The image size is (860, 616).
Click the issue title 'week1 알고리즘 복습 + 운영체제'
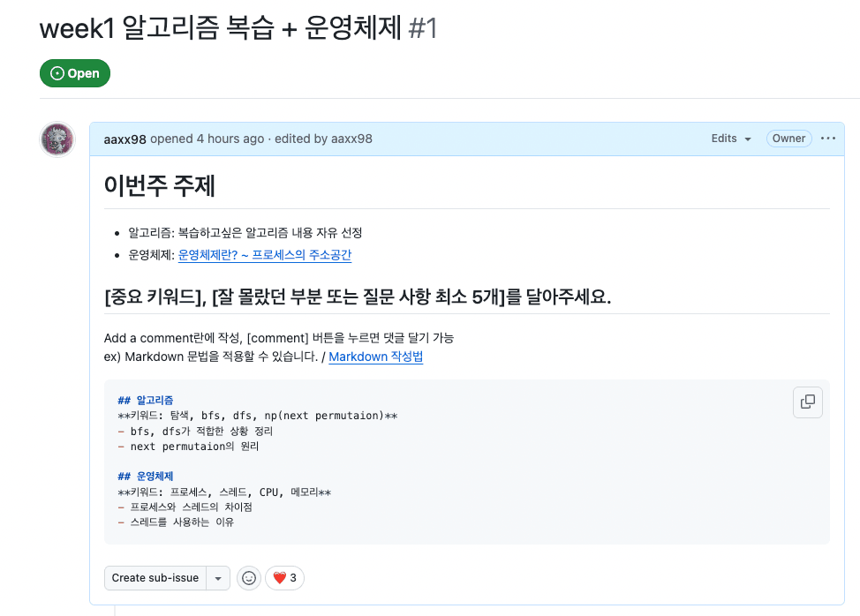tap(221, 28)
